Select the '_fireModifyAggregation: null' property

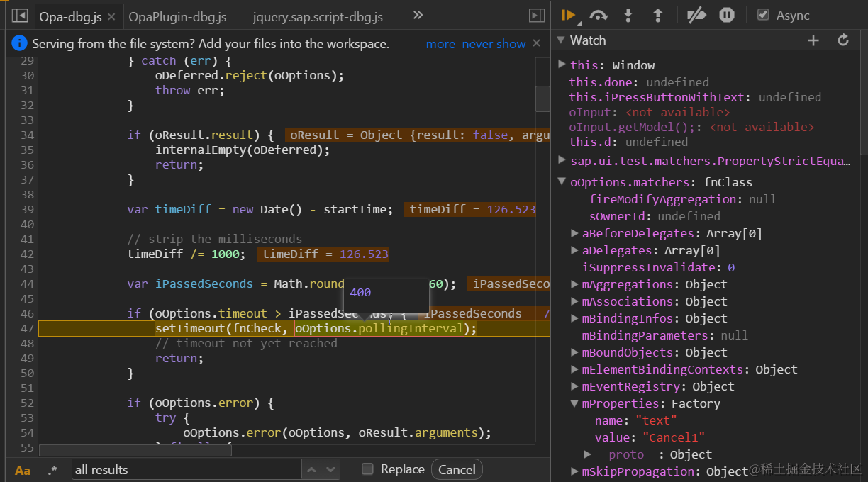(x=679, y=199)
